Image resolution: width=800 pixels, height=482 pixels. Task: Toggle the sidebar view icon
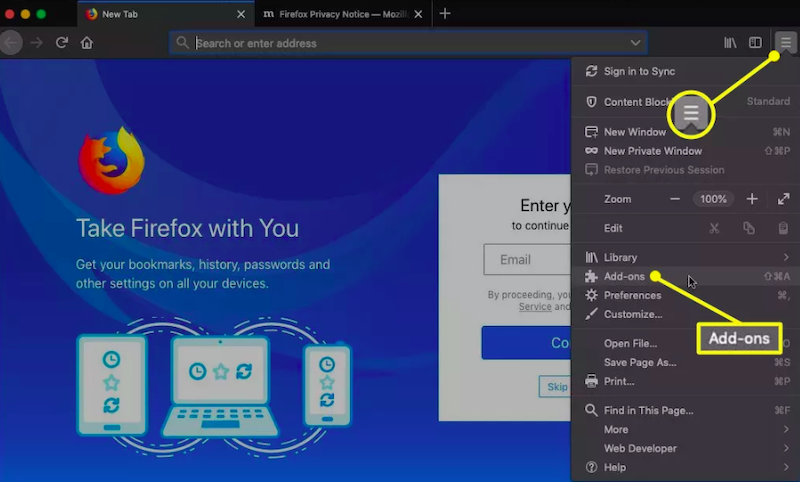click(x=756, y=43)
